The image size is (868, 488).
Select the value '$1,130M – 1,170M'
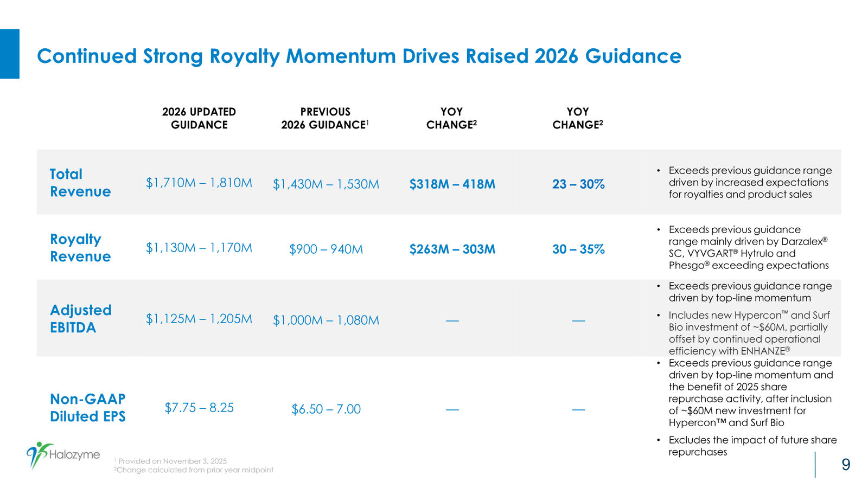[x=199, y=248]
